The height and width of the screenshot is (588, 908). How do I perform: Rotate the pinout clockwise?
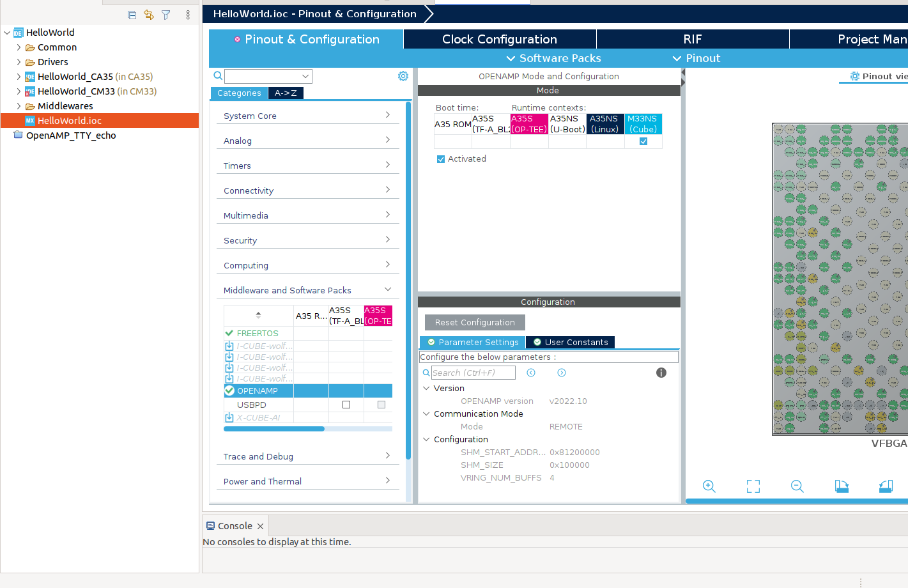(842, 486)
